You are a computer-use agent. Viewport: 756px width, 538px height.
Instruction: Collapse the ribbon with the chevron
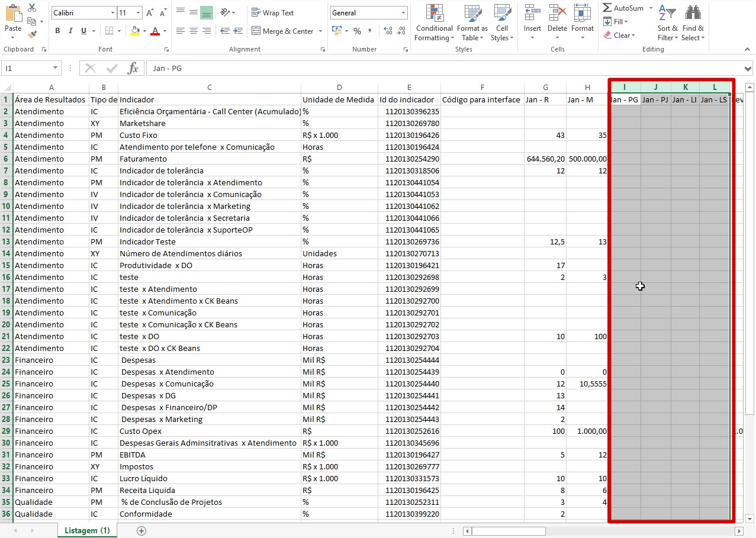click(747, 50)
